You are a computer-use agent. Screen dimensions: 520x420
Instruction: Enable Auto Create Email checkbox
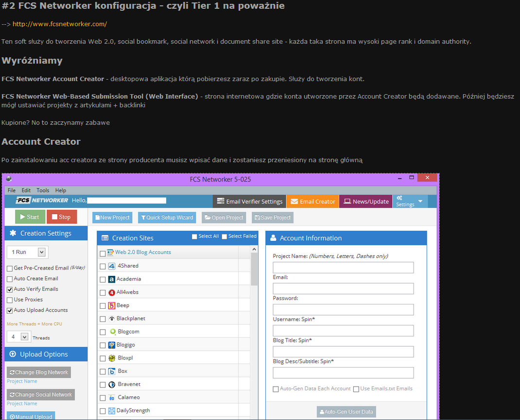[10, 279]
